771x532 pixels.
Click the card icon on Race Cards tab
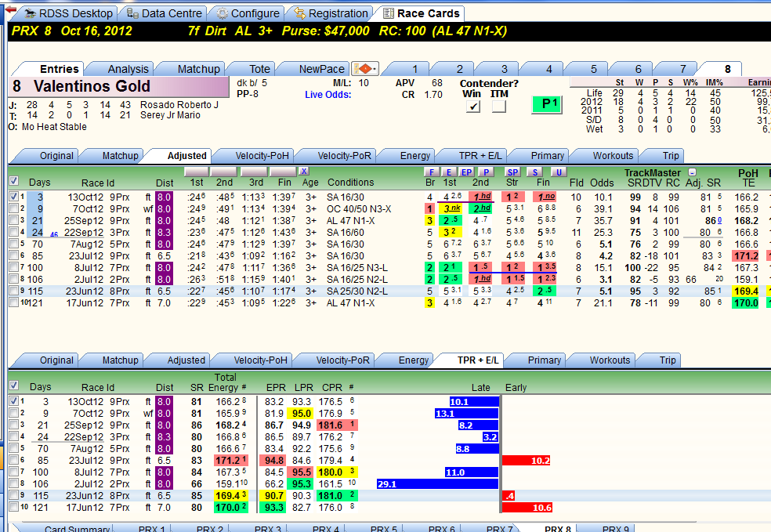[x=389, y=14]
